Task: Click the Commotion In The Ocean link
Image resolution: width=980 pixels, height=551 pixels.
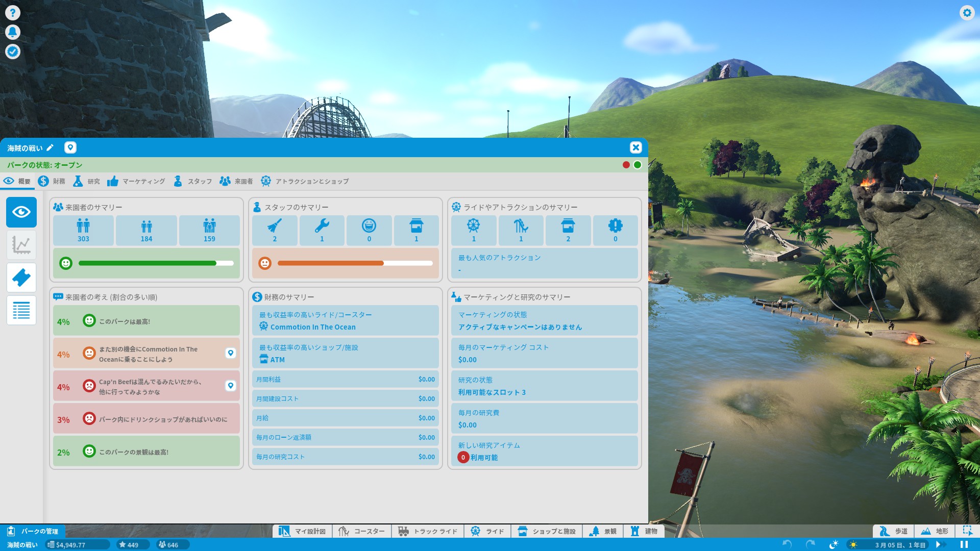Action: 312,327
